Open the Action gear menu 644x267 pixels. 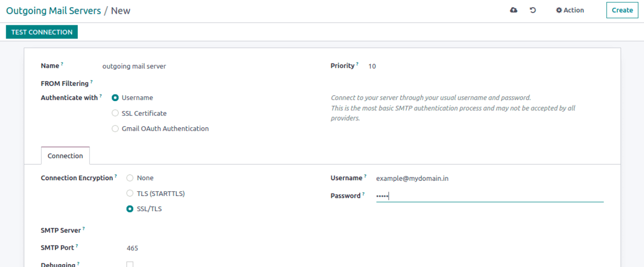570,10
